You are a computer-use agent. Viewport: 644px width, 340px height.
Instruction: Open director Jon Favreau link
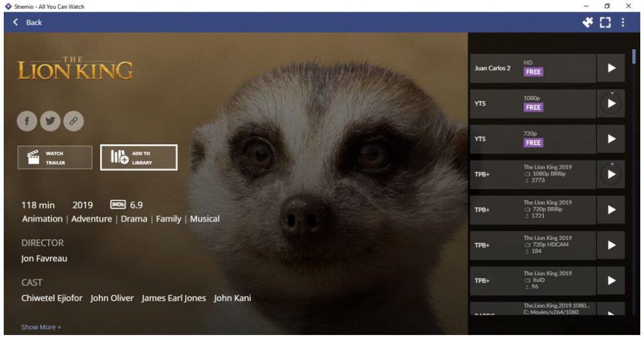(45, 259)
